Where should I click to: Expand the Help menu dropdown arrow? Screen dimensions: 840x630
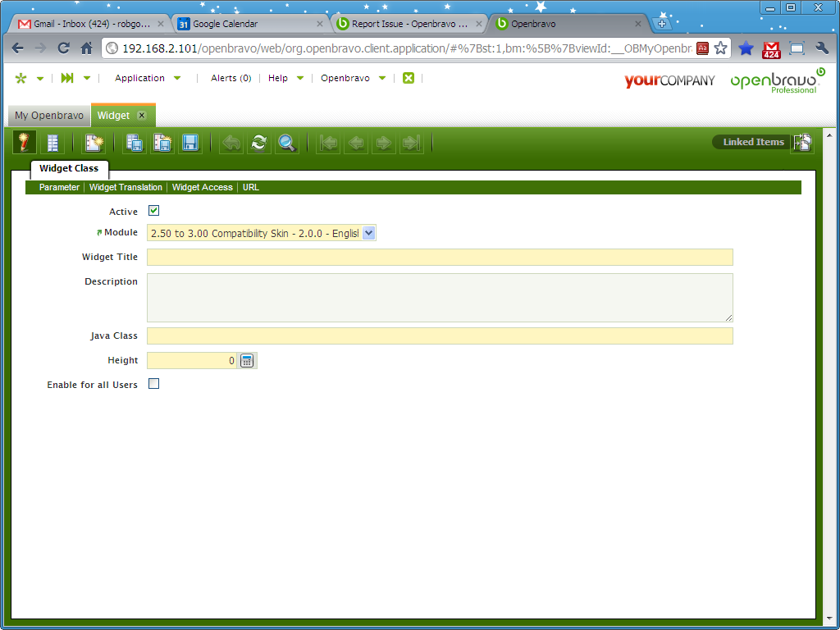tap(300, 78)
